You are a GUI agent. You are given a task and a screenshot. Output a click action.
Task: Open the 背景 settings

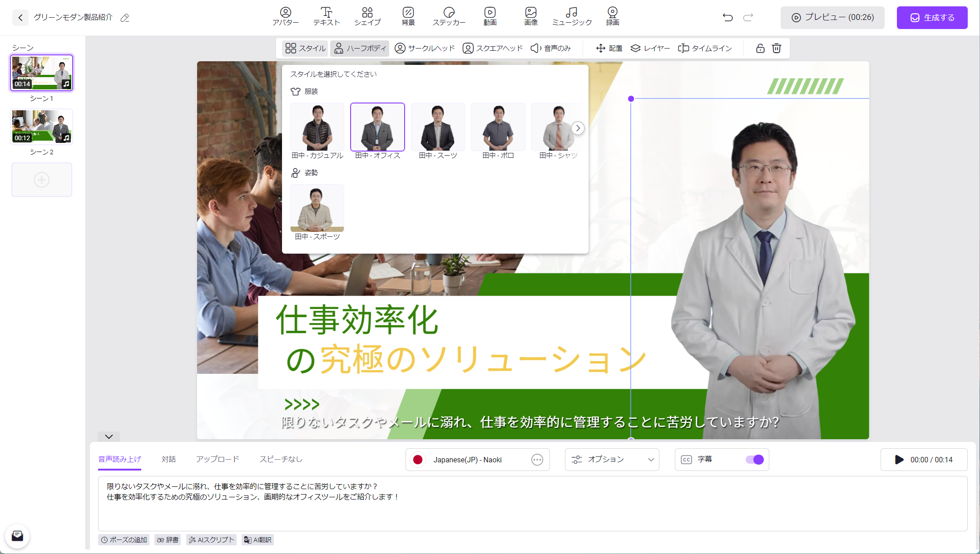[408, 16]
